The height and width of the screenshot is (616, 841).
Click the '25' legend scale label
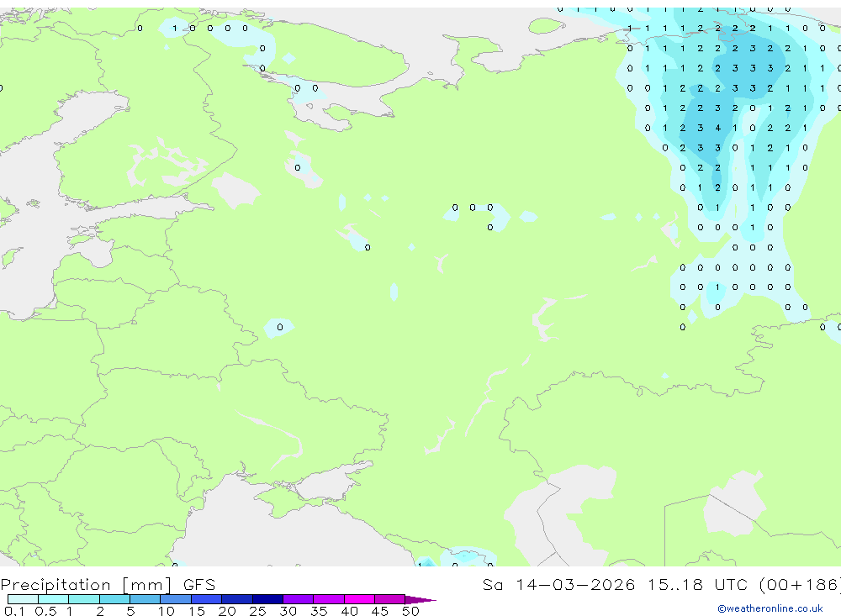257,611
